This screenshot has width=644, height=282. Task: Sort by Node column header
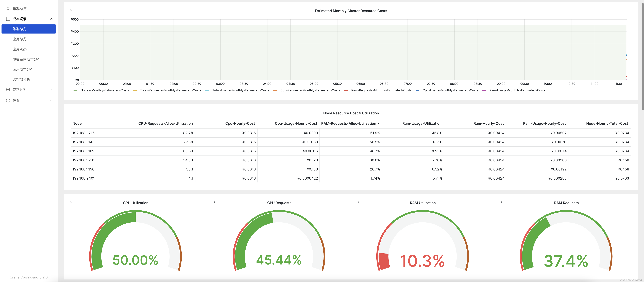[x=77, y=124]
